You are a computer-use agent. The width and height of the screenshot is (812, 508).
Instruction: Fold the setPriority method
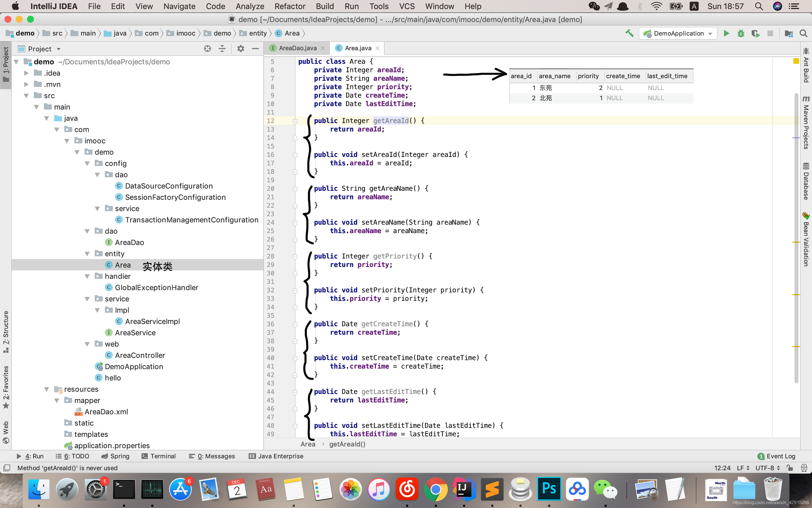(295, 290)
